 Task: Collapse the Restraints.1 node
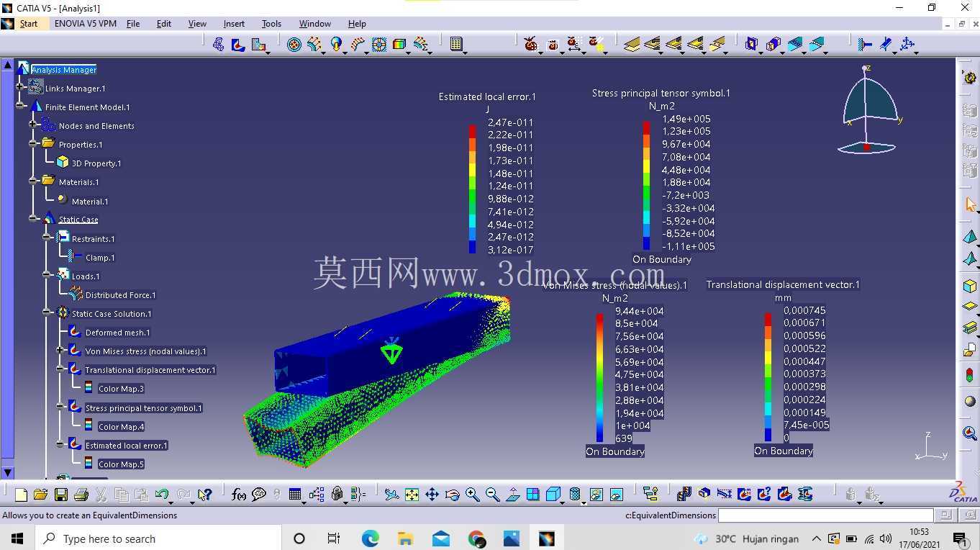[47, 238]
